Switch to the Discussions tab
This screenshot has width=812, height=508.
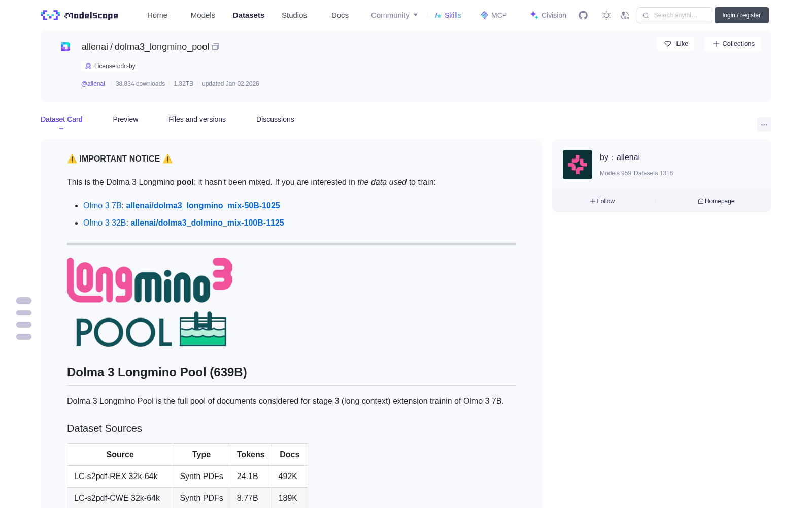coord(275,119)
